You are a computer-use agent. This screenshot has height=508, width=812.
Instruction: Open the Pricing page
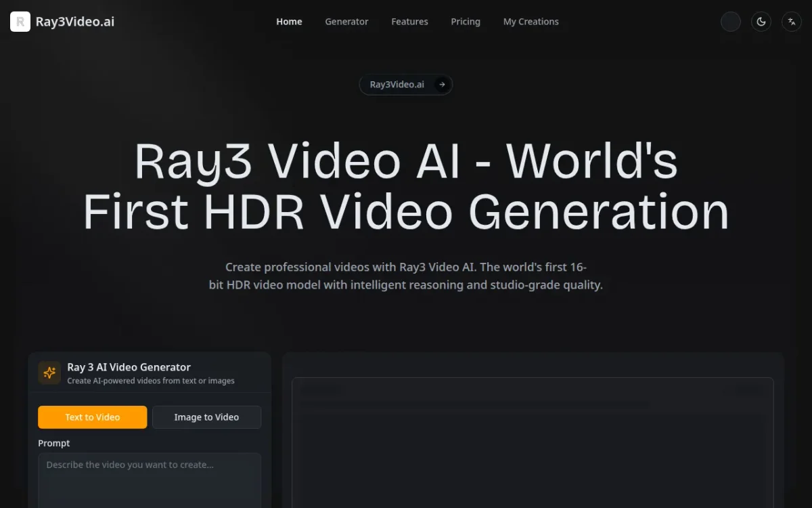(x=466, y=22)
